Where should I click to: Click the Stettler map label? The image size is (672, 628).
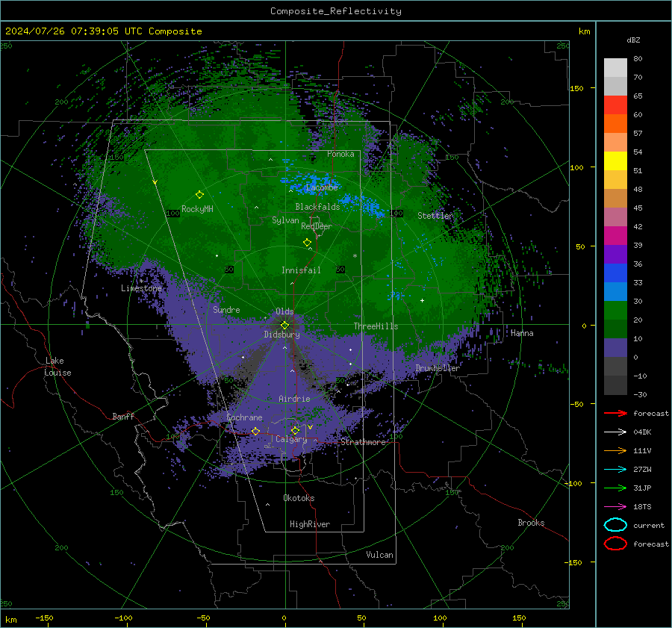click(x=435, y=216)
